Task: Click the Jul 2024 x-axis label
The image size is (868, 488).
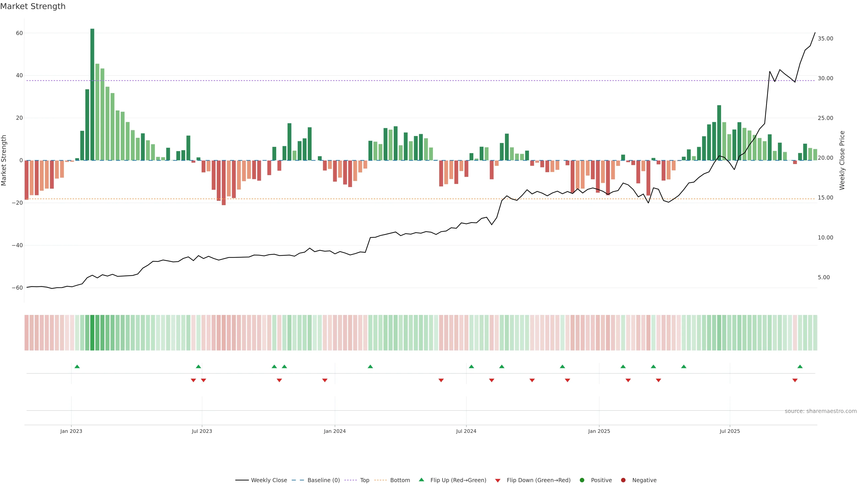Action: click(x=466, y=431)
